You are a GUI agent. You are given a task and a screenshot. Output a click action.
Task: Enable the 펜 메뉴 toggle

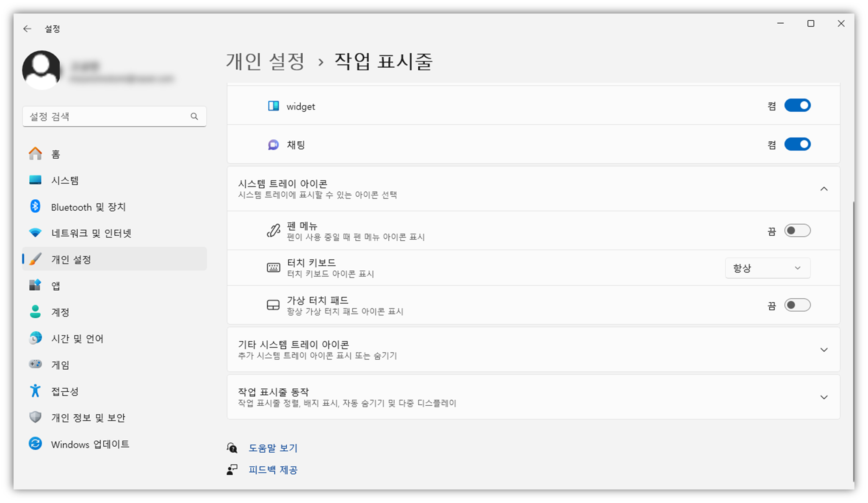pos(797,230)
